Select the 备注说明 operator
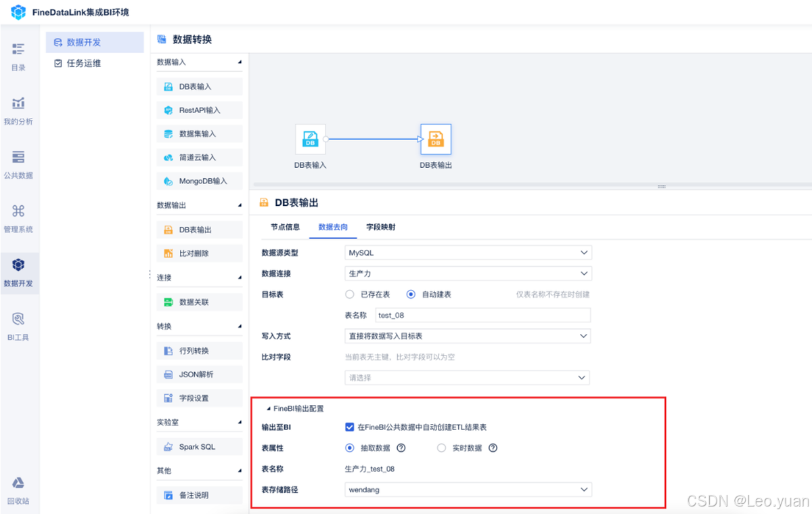The width and height of the screenshot is (812, 514). tap(199, 495)
